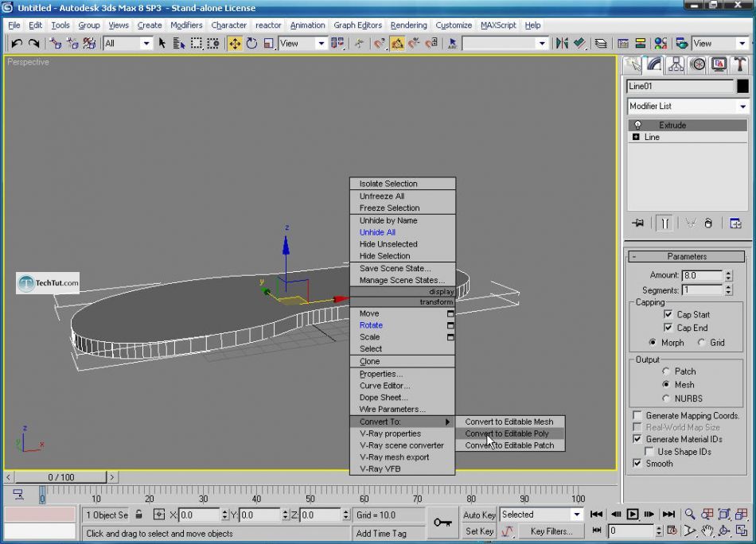The width and height of the screenshot is (756, 544).
Task: Click Isolate Selection in context menu
Action: [402, 184]
